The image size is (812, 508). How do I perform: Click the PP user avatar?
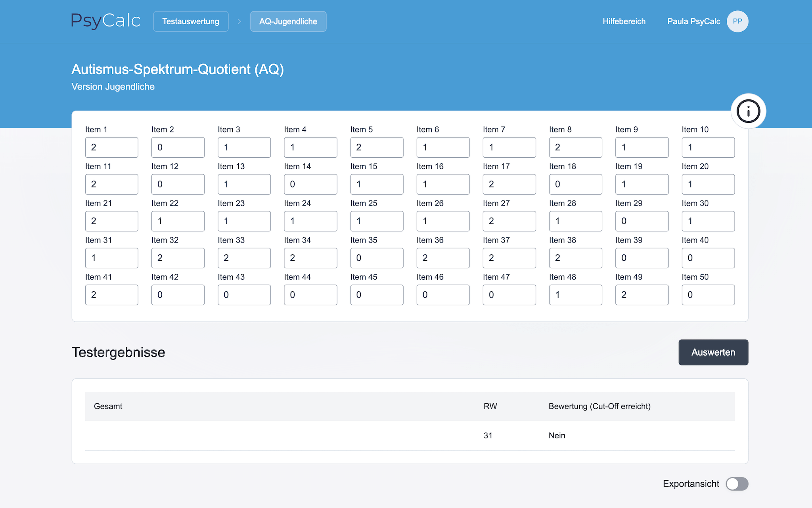(737, 21)
